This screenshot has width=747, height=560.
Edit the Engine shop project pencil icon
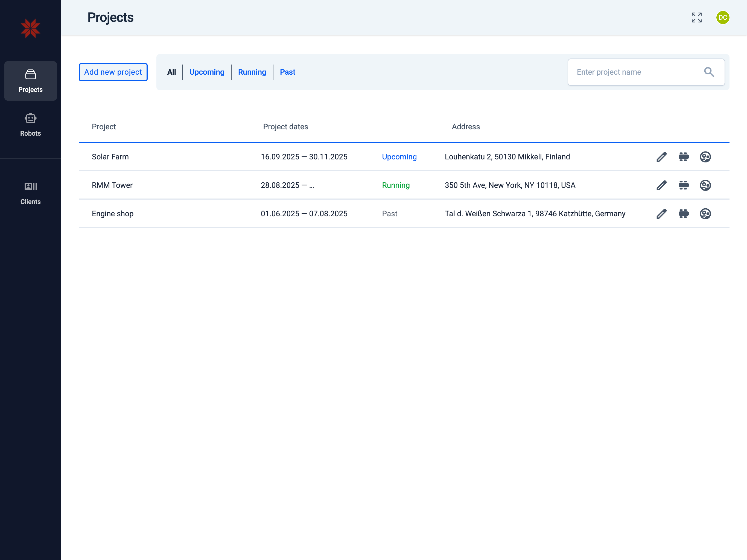(661, 214)
